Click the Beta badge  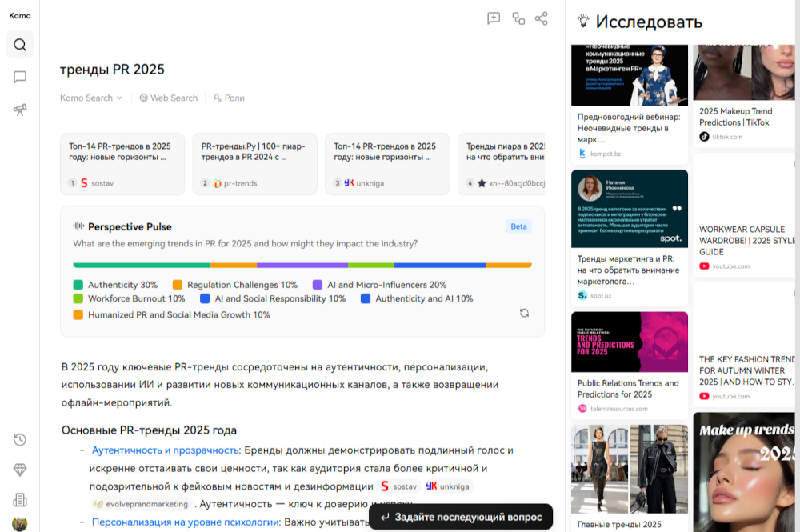coord(519,226)
